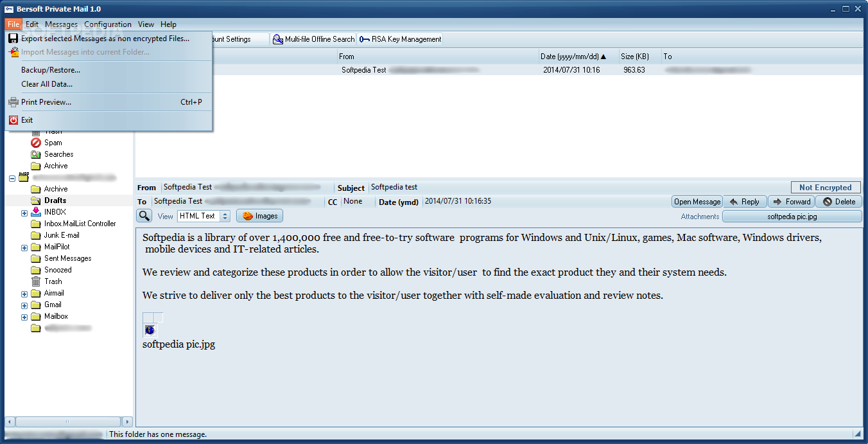Click the INBOX download arrow icon
Viewport: 868px width, 444px height.
click(36, 212)
